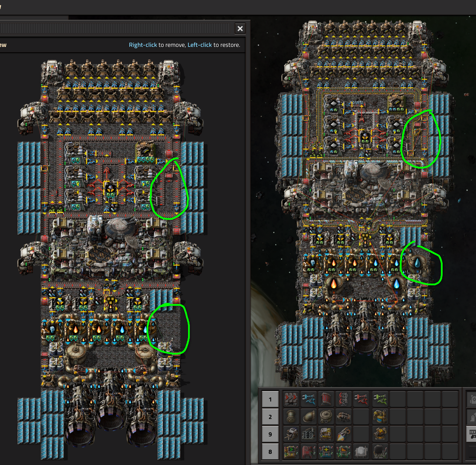476x465 pixels.
Task: Click the first empty quickbar slot in row 1
Action: click(x=398, y=399)
